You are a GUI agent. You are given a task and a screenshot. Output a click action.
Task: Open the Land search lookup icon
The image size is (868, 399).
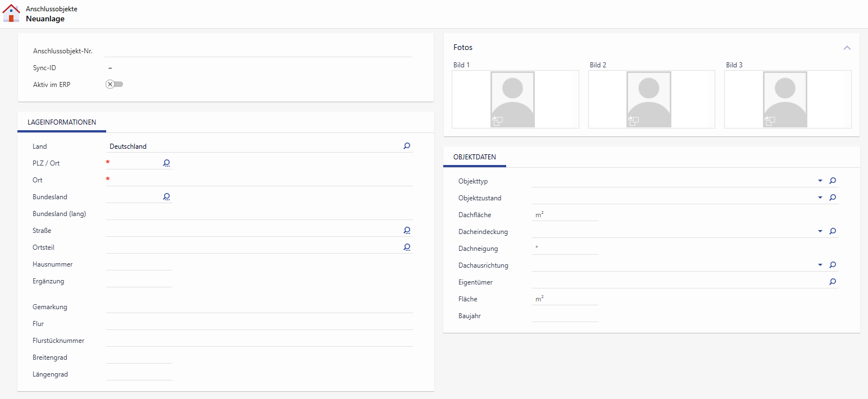point(407,146)
